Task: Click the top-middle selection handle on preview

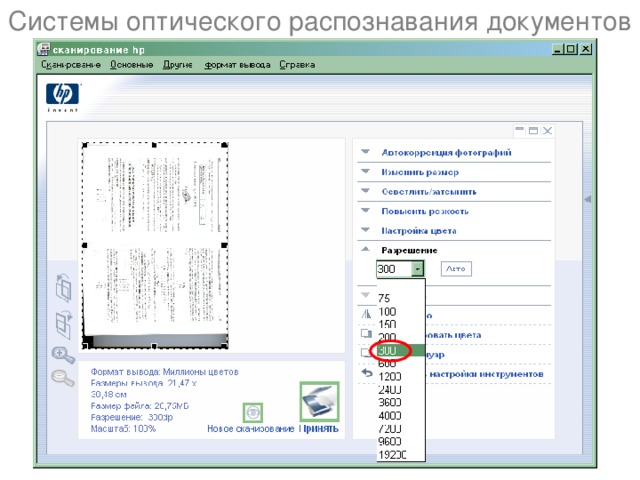Action: [154, 145]
